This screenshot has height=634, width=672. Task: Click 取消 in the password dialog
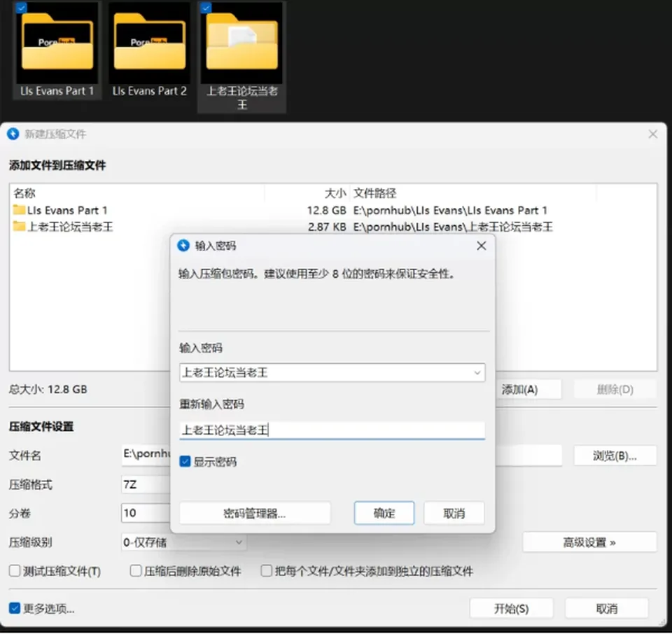pos(454,513)
